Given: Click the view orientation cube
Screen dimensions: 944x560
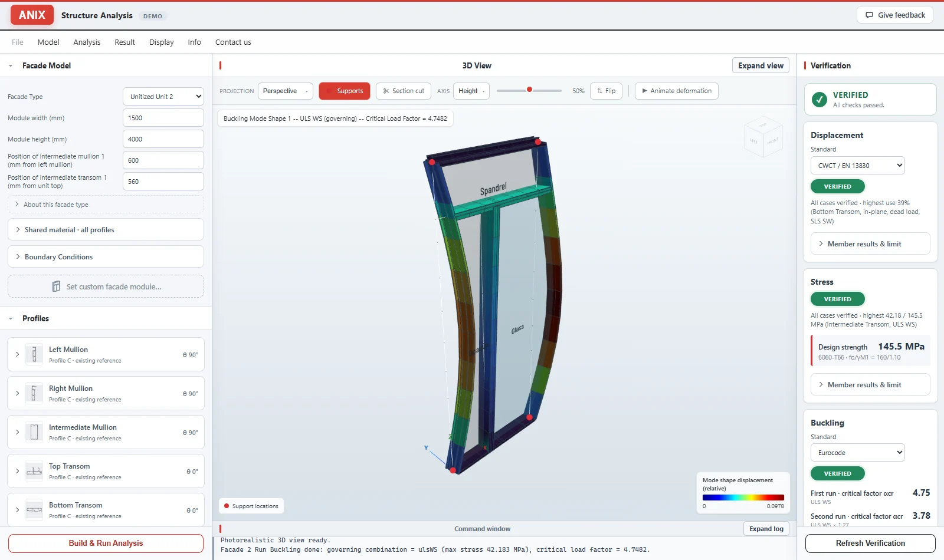Looking at the screenshot, I should click(763, 137).
